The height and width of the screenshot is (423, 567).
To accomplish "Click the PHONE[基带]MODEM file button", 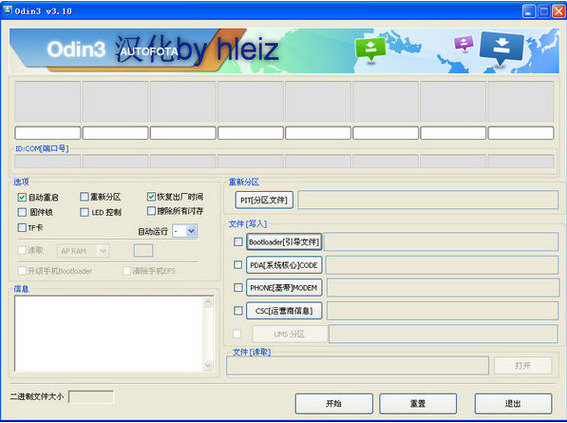I will tap(284, 288).
